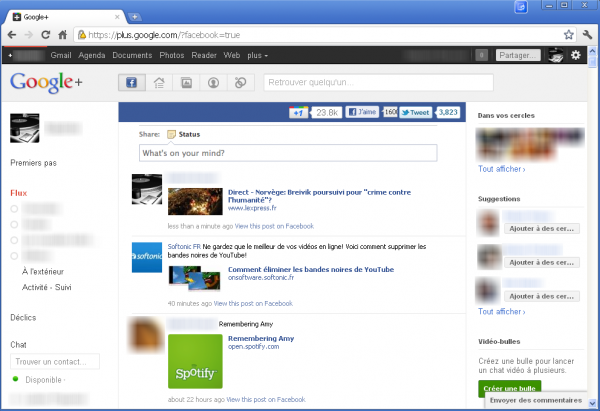Open the Google+ home icon
This screenshot has width=600, height=411.
pos(159,82)
